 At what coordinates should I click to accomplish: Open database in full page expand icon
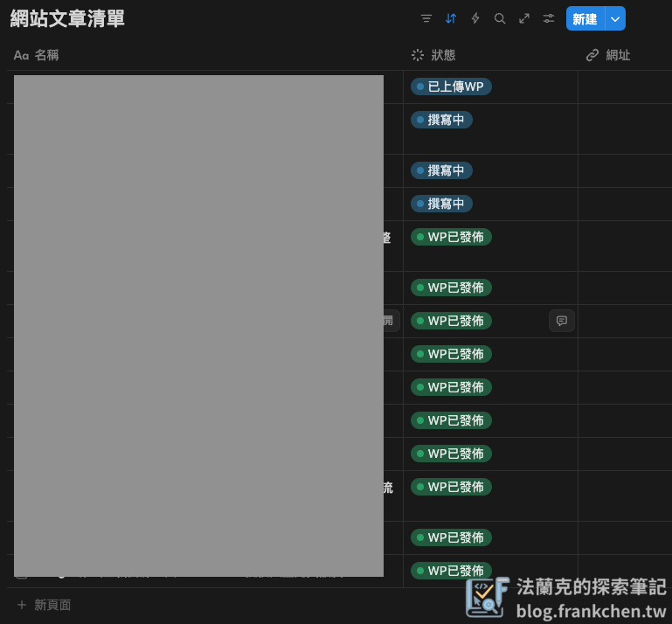[524, 18]
